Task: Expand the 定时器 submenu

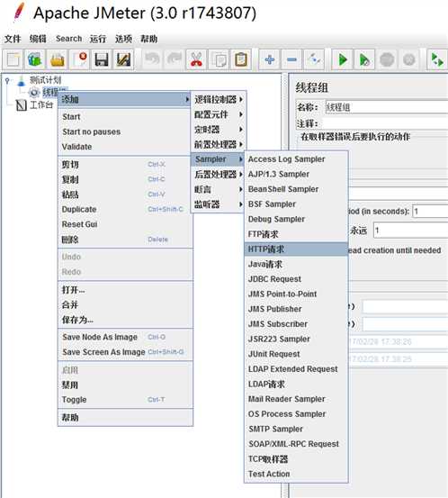Action: tap(218, 130)
